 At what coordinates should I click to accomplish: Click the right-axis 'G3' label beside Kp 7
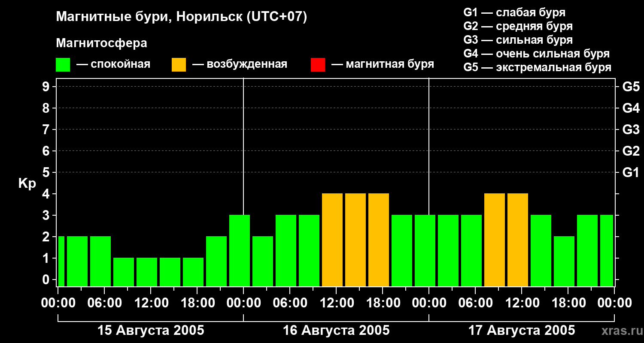tap(631, 129)
